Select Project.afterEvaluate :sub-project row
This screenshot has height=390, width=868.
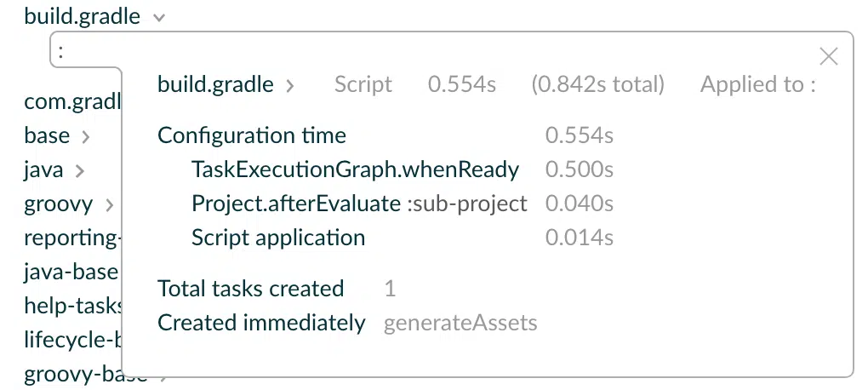click(402, 204)
